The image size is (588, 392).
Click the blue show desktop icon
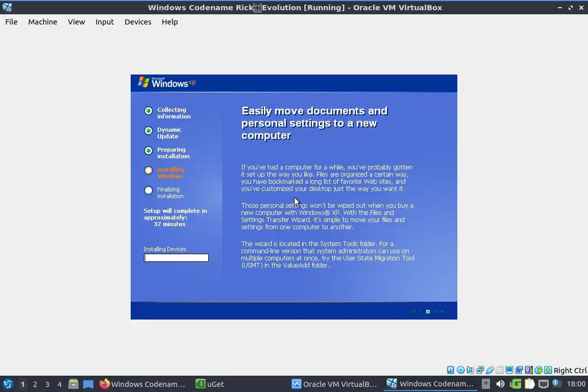[88, 384]
